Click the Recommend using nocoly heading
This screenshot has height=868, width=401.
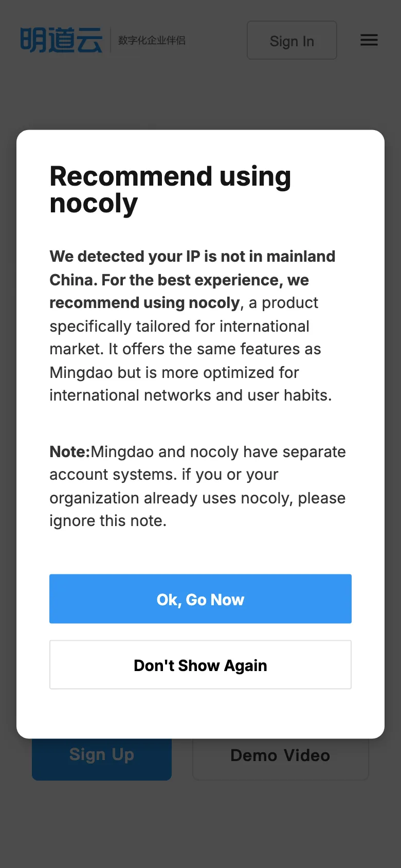(170, 189)
